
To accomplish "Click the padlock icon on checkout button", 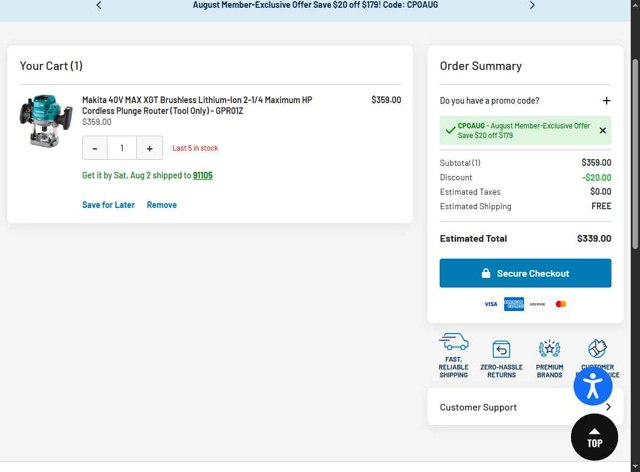I will (486, 273).
